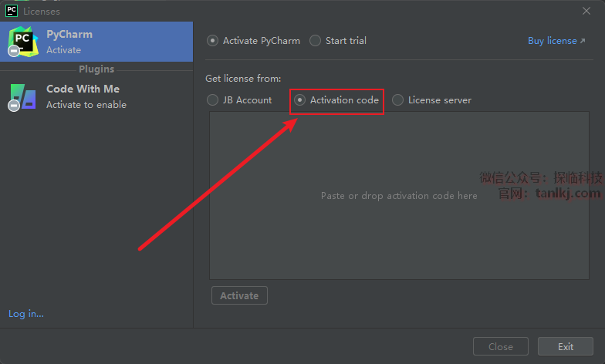605x364 pixels.
Task: Click the Close button at bottom
Action: (x=500, y=346)
